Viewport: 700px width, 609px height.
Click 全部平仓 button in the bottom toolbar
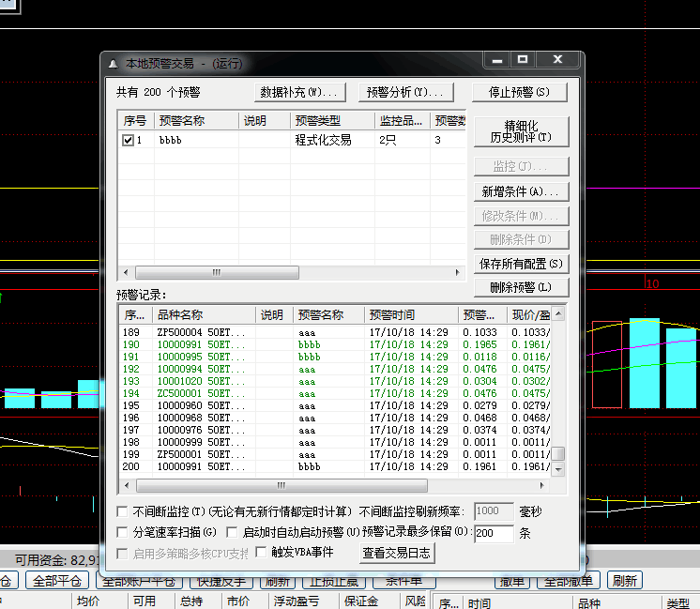tap(57, 581)
